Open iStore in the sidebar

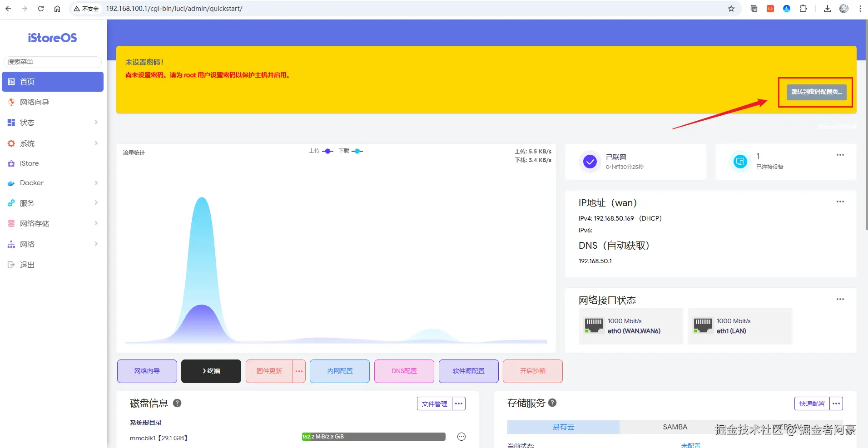(53, 163)
